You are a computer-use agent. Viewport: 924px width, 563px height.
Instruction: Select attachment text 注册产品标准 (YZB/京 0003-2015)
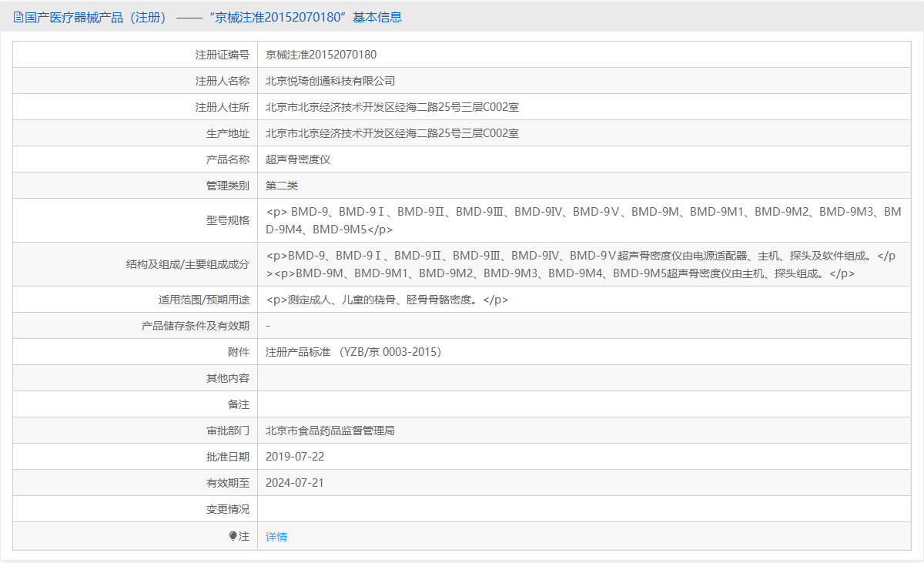(353, 352)
